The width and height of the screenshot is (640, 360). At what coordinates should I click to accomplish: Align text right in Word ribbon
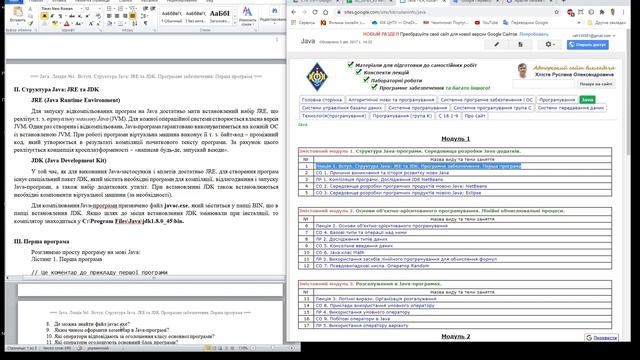[x=125, y=16]
